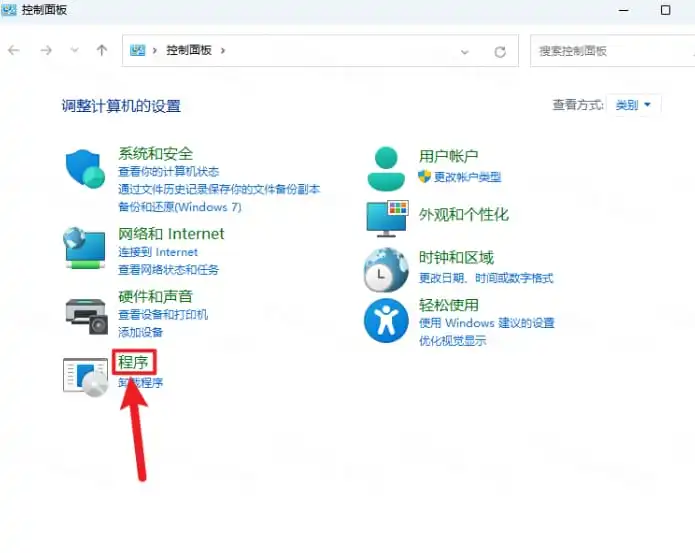Screen dimensions: 695x553
Task: Click the Control Panel title bar icon
Action: click(x=9, y=10)
